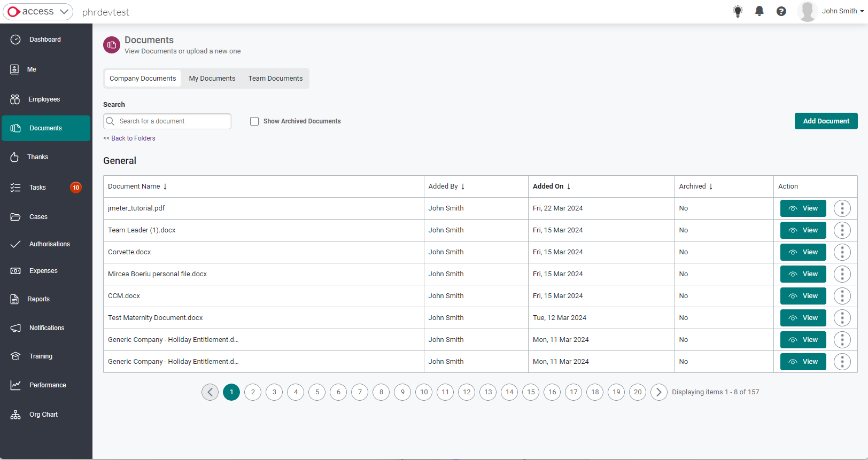Click the Org Chart hierarchy icon

click(15, 415)
